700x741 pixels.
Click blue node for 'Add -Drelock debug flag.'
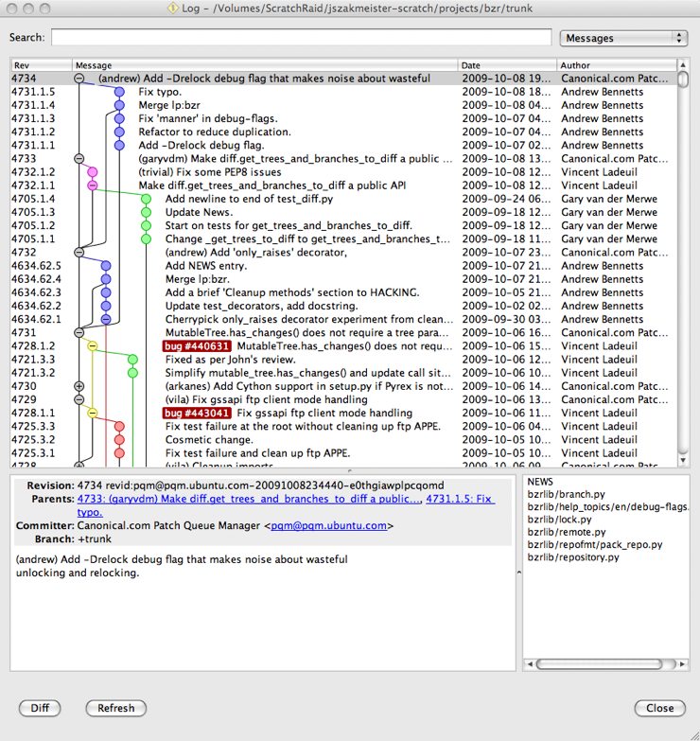[x=119, y=146]
